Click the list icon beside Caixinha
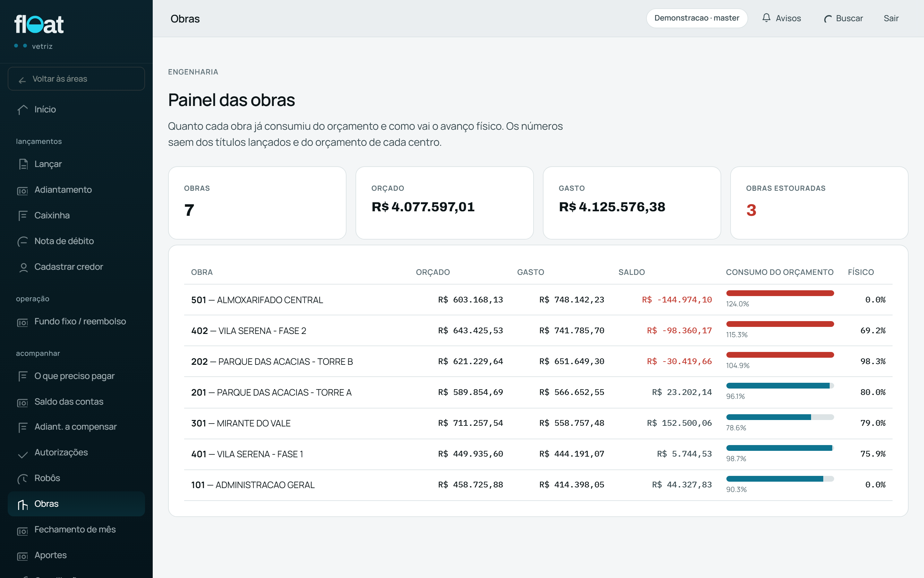 click(x=22, y=215)
